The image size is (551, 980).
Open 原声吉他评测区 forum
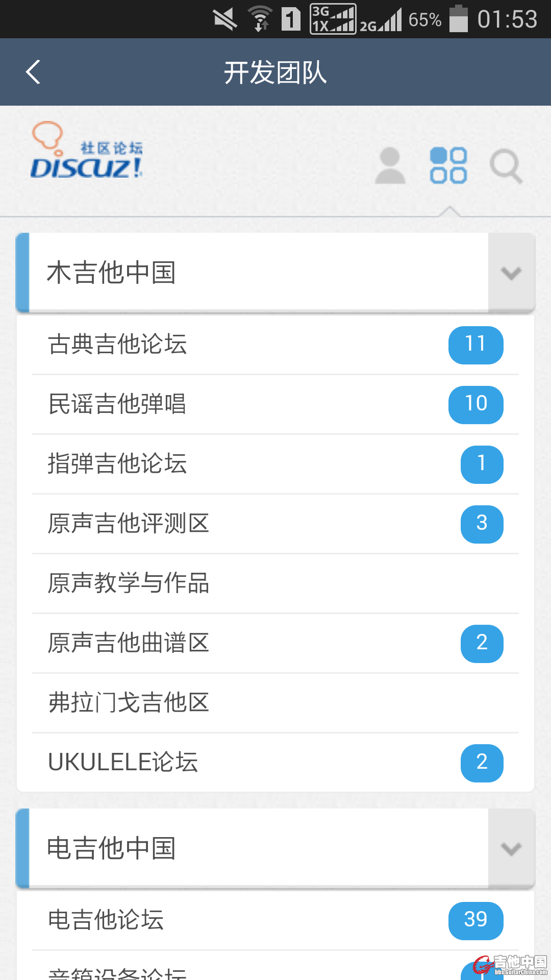point(129,524)
